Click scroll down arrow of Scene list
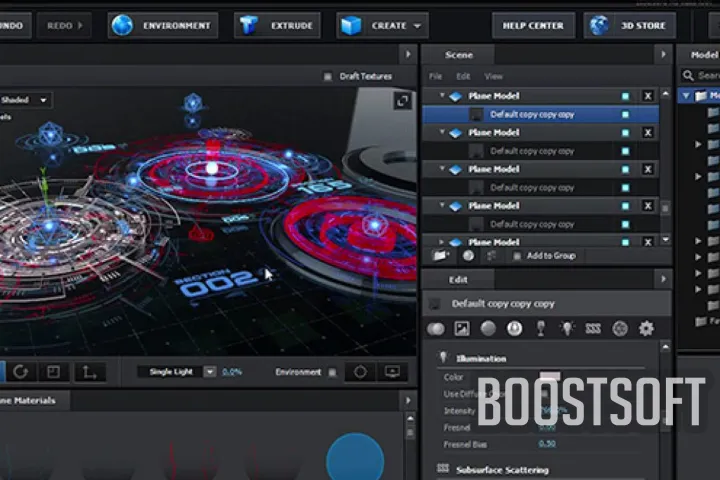Image resolution: width=720 pixels, height=480 pixels. (x=665, y=240)
